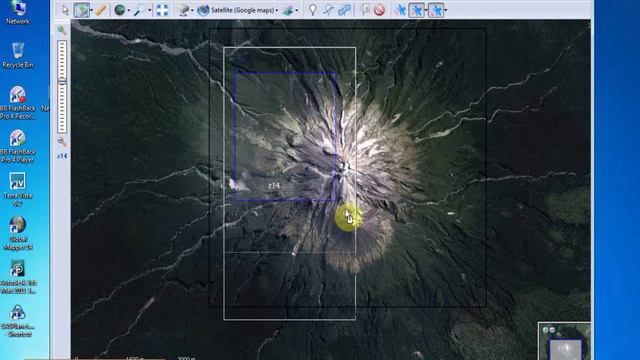
Task: Click the placemark manager balloon icon
Action: click(x=364, y=10)
